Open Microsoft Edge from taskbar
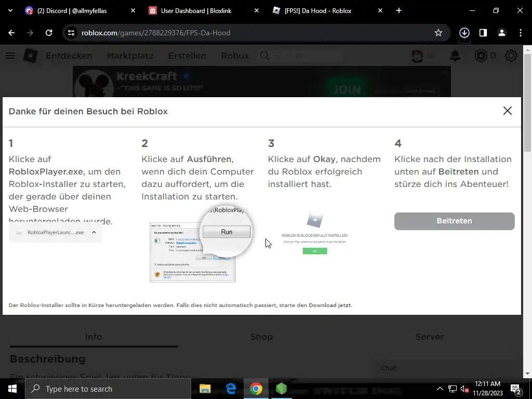The image size is (532, 399). 231,389
